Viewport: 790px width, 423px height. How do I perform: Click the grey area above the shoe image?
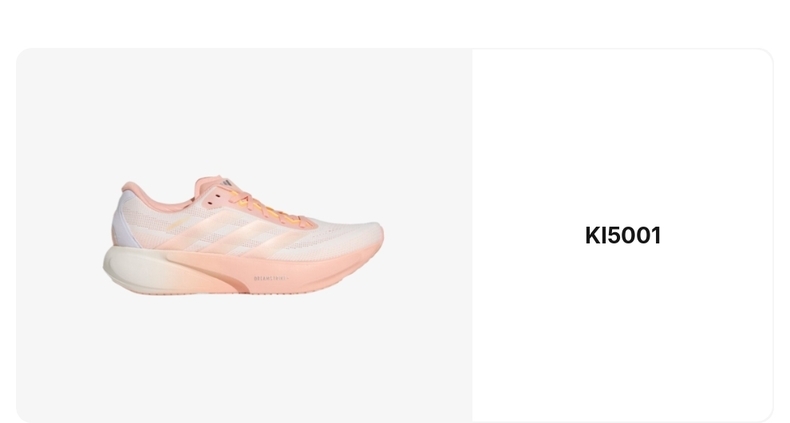(x=243, y=111)
